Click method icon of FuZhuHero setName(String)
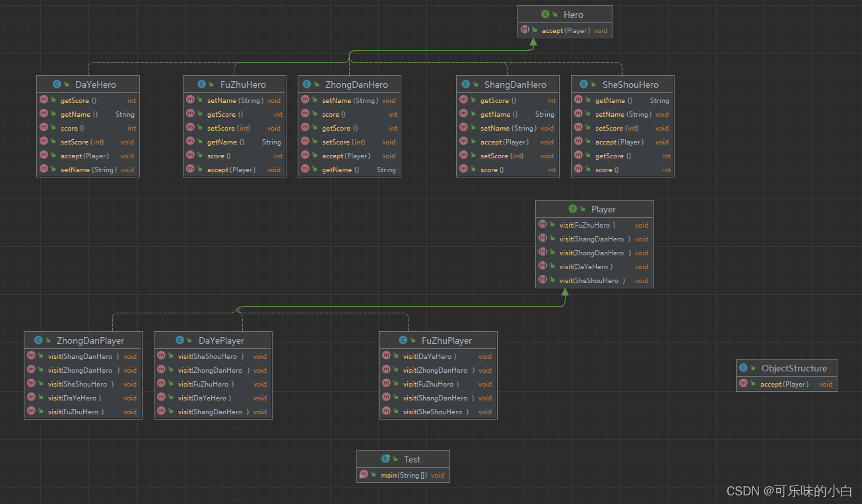 pos(190,100)
